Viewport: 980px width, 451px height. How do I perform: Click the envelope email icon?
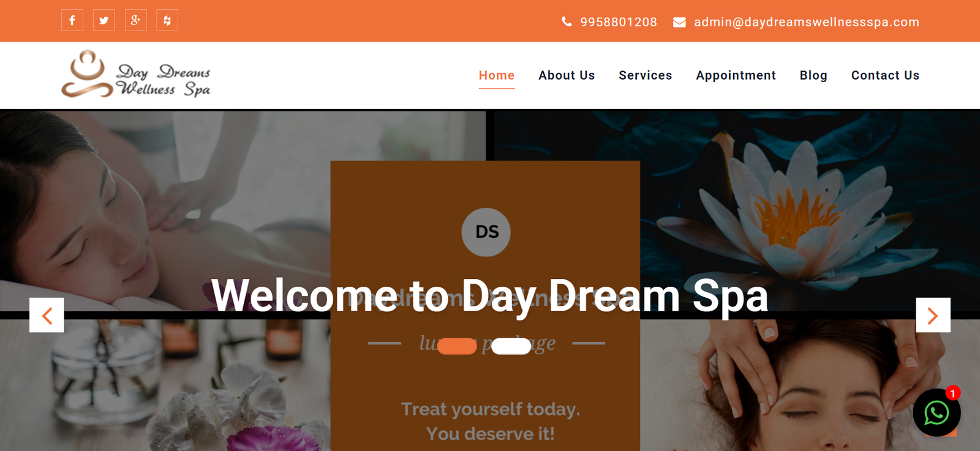(x=679, y=22)
